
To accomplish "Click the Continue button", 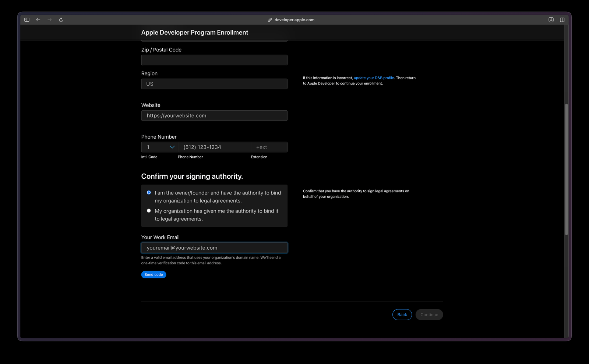I will 429,315.
